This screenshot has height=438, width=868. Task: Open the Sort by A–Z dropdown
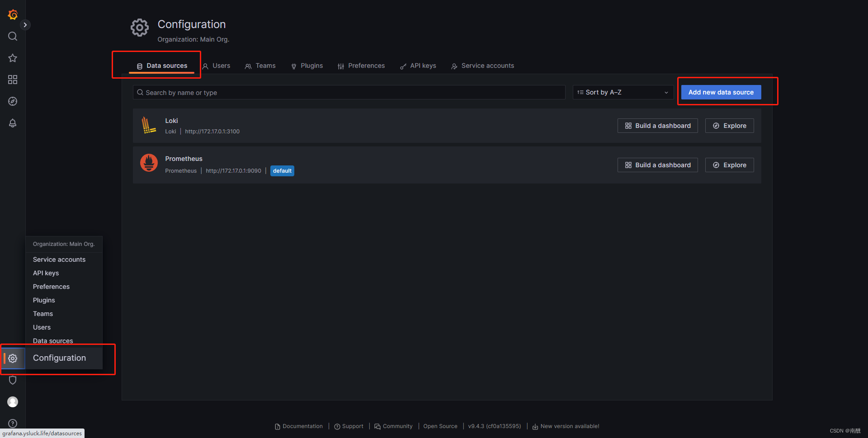click(623, 92)
